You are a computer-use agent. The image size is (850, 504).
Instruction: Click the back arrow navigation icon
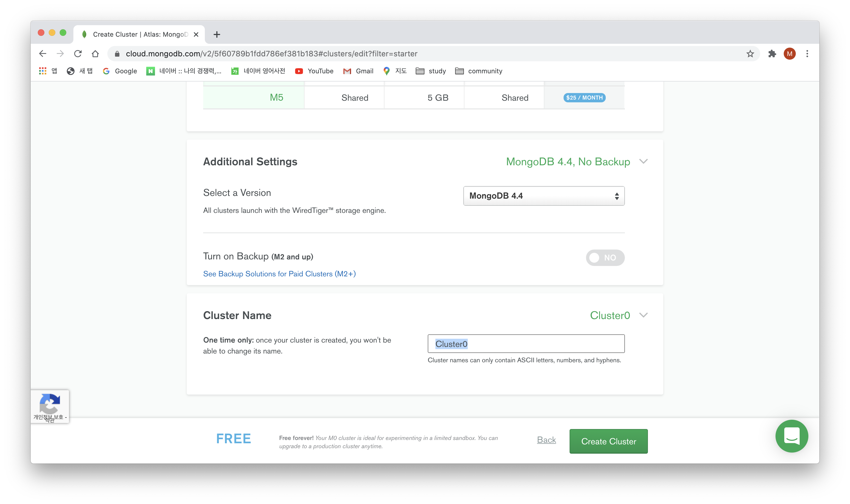pyautogui.click(x=42, y=54)
